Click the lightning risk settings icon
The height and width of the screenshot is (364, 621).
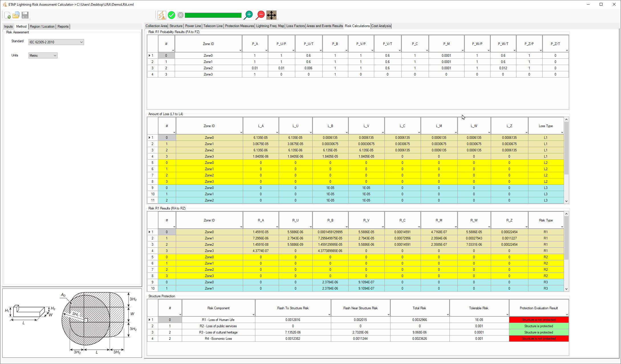[162, 15]
